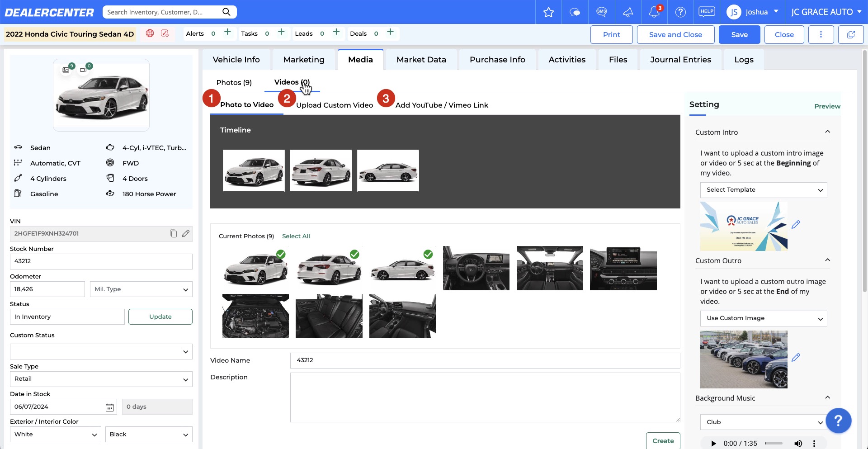This screenshot has width=868, height=449.
Task: Click the Preview link in Setting
Action: [x=827, y=106]
